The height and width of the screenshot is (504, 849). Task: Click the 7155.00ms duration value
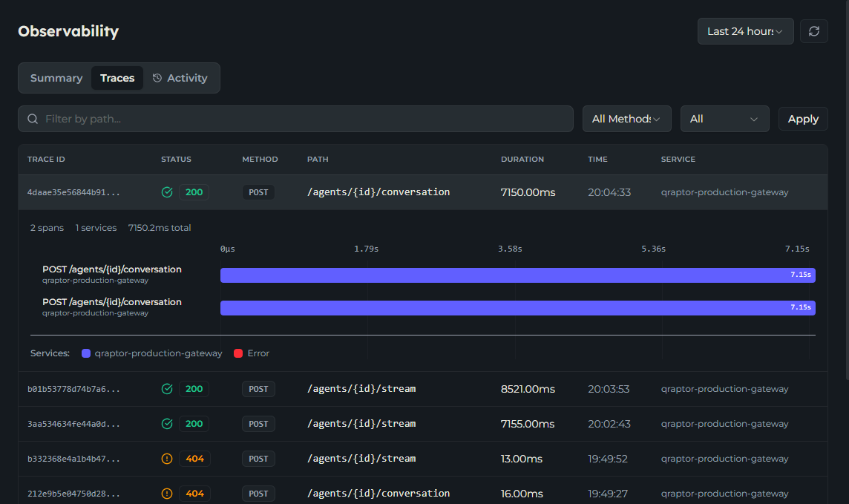528,424
